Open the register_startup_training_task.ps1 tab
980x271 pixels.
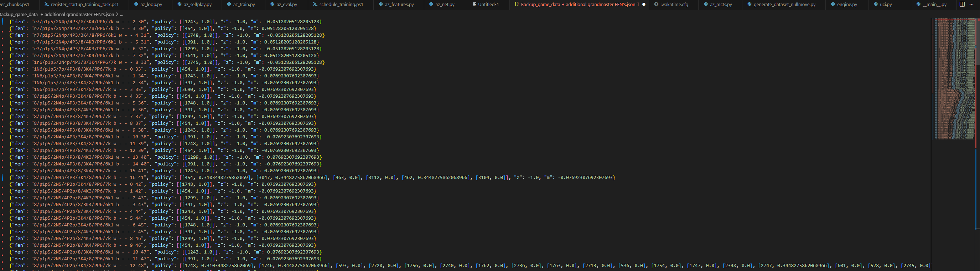(84, 5)
